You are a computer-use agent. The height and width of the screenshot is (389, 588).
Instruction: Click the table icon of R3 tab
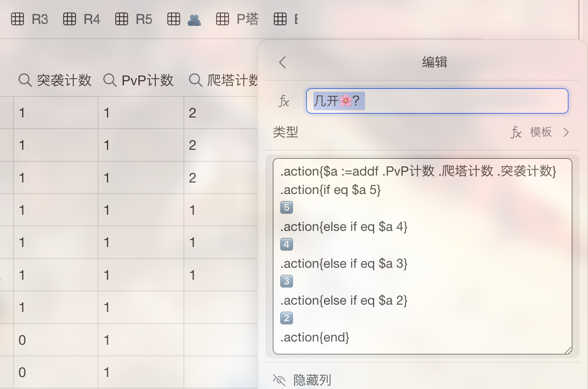tap(18, 19)
